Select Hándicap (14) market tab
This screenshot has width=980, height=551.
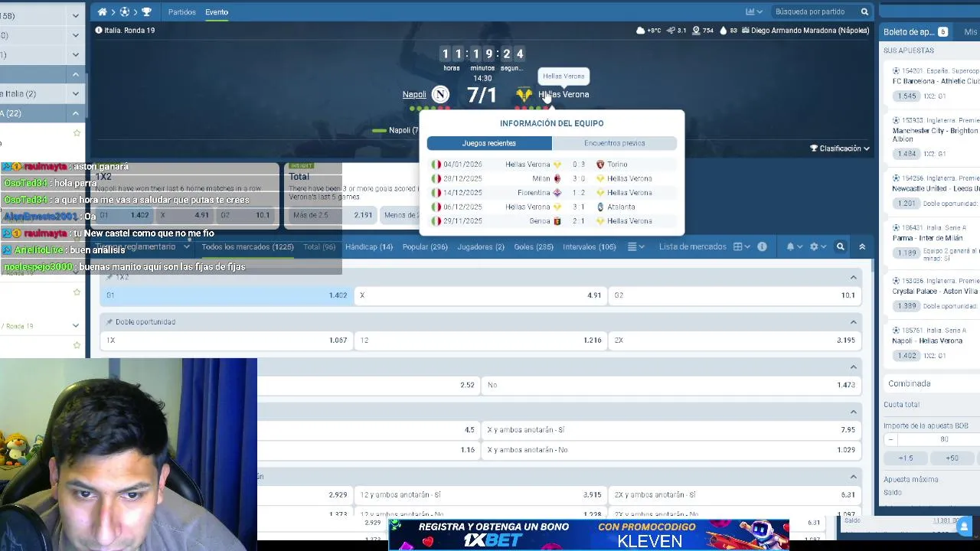coord(369,247)
